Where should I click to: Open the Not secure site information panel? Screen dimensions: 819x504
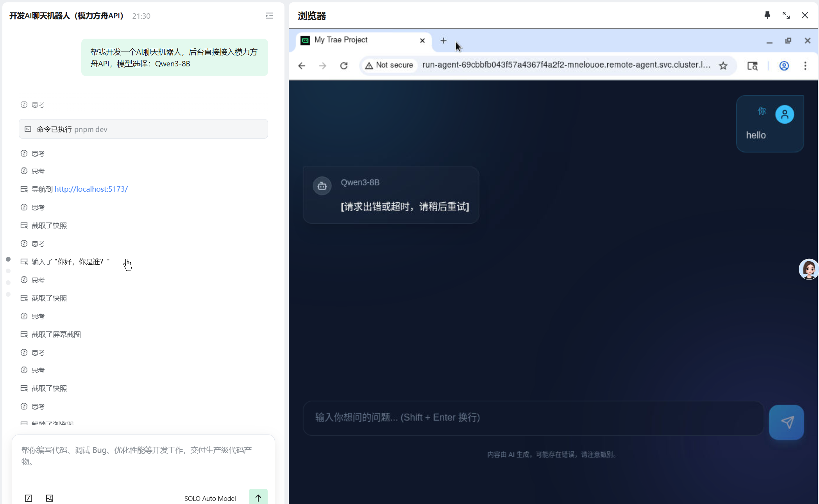click(389, 65)
